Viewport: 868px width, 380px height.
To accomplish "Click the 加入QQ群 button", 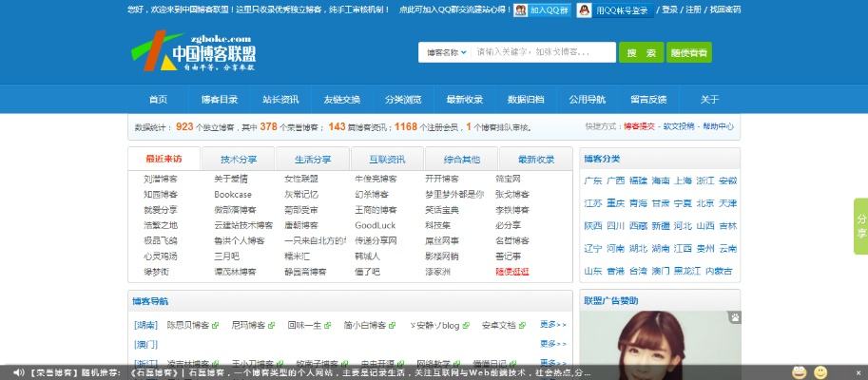I will [x=542, y=9].
